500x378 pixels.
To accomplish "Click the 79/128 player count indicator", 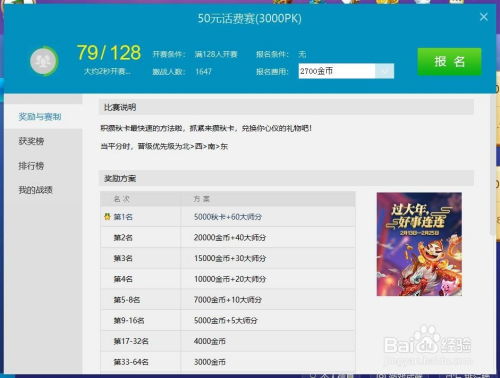I will pyautogui.click(x=109, y=53).
